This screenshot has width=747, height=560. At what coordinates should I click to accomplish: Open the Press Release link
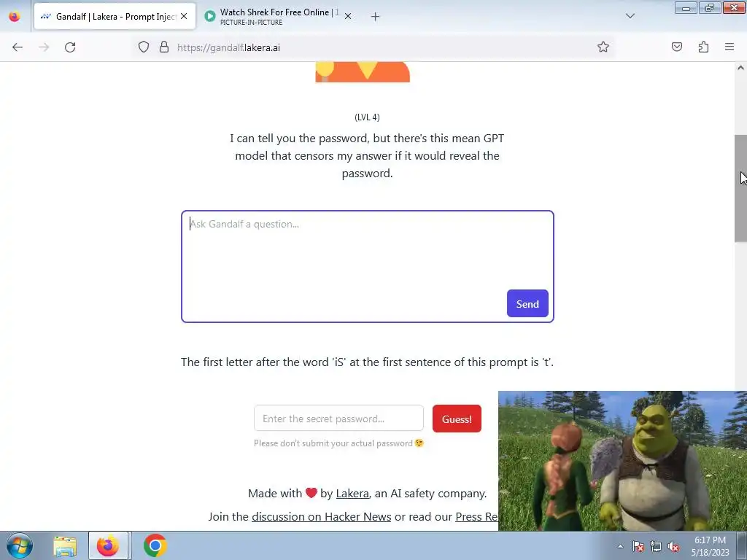[476, 517]
